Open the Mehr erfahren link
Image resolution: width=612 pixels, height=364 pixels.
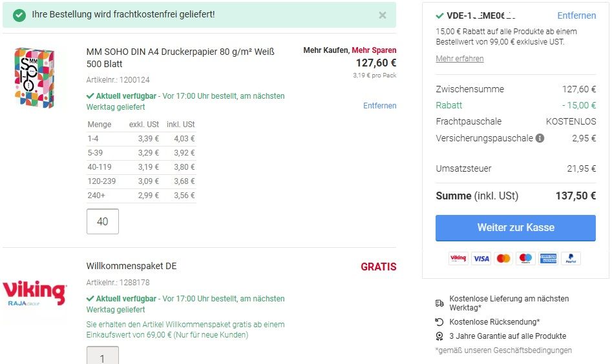tap(459, 59)
